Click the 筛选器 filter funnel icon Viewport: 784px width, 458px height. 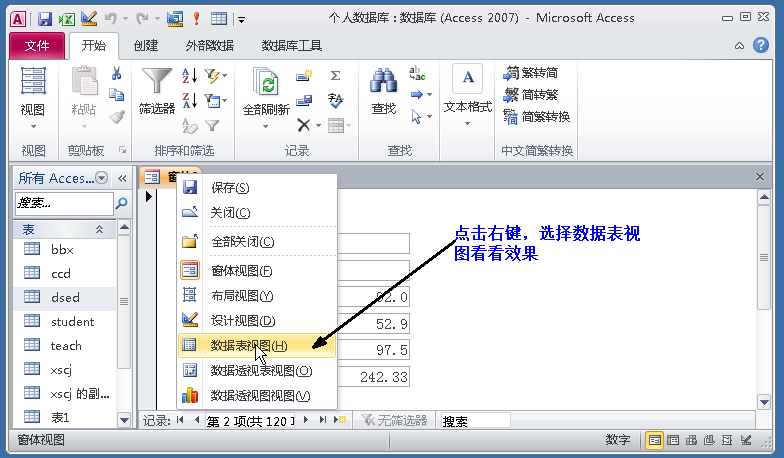click(x=157, y=90)
